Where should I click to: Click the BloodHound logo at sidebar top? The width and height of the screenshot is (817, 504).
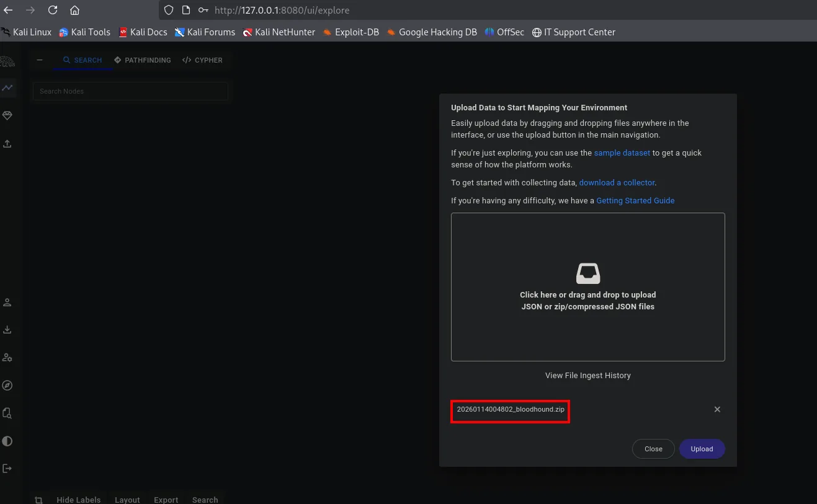(7, 61)
